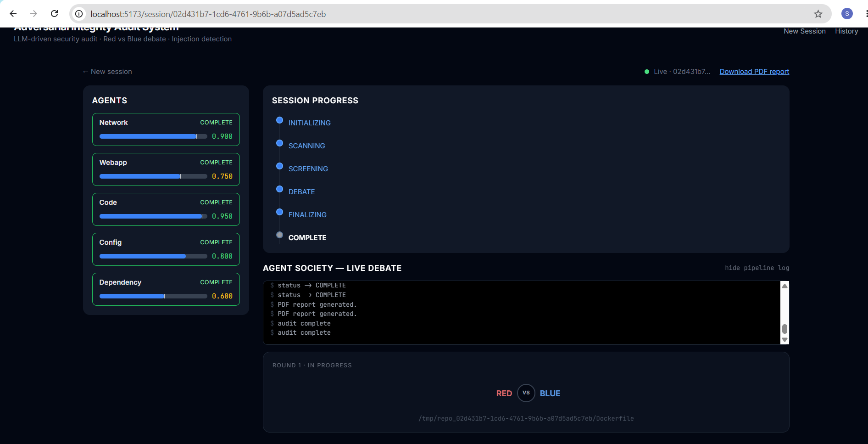Go back with the browser back arrow
868x444 pixels.
click(13, 14)
